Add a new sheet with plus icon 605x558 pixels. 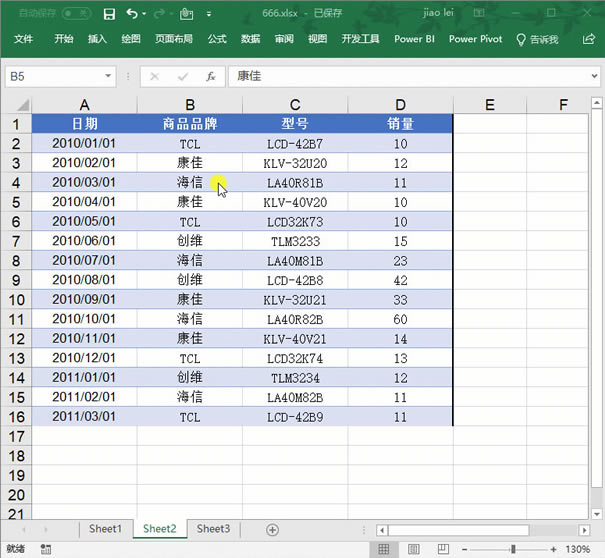click(x=272, y=530)
